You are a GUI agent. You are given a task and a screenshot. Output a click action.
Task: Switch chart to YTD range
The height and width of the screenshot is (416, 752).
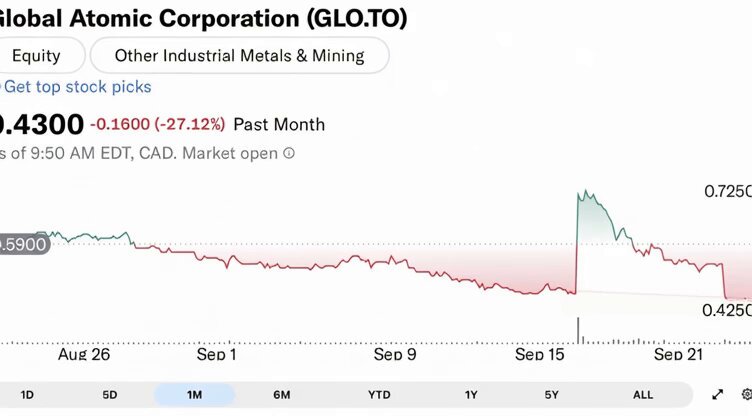[x=379, y=395]
